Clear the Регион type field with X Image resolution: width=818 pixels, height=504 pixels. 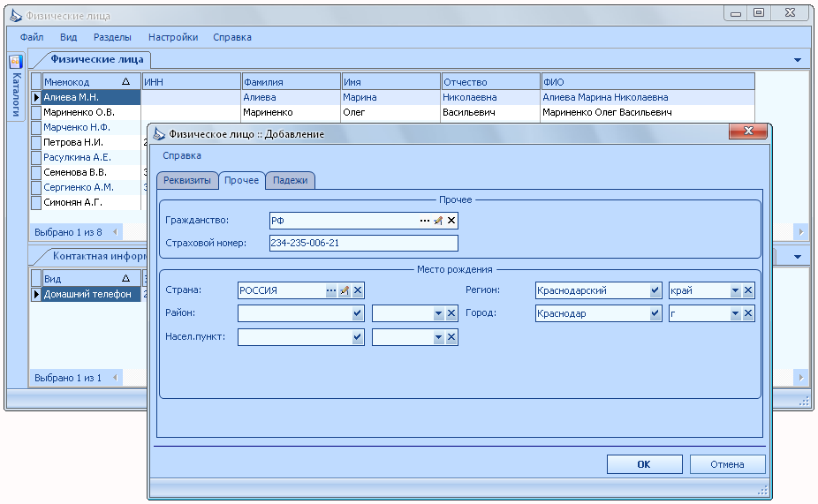click(x=748, y=290)
